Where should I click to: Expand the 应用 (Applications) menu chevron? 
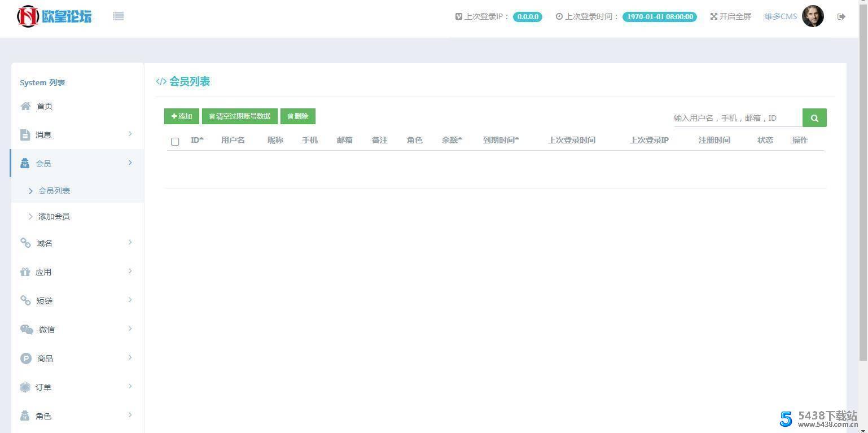(x=130, y=272)
